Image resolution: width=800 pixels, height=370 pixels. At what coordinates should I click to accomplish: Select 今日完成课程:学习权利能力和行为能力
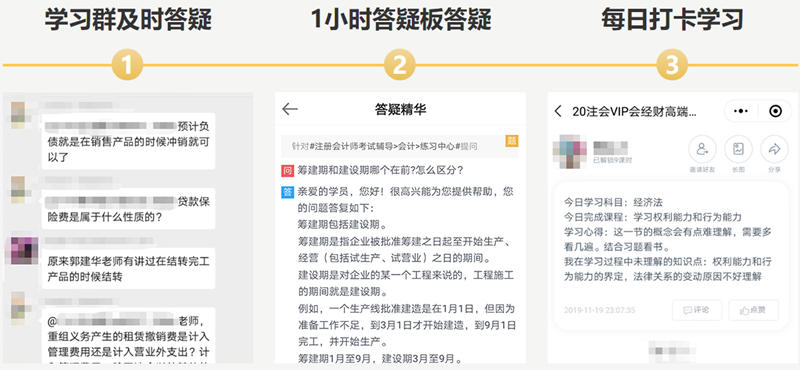[x=653, y=216]
